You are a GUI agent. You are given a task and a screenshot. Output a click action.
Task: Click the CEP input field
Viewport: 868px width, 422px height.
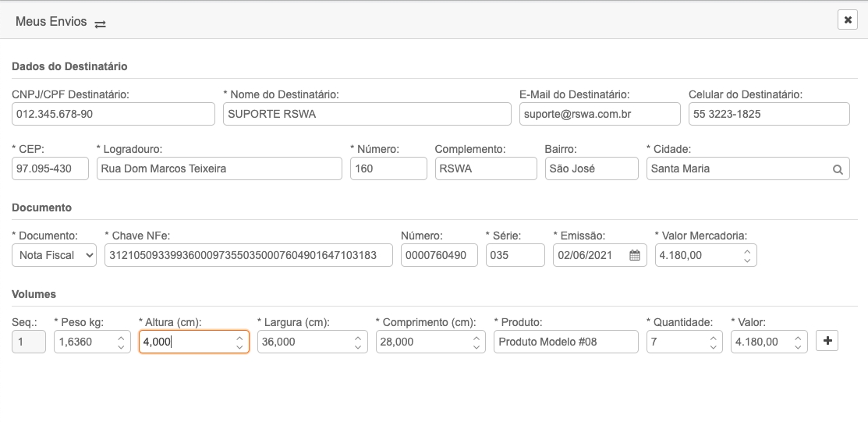point(50,168)
